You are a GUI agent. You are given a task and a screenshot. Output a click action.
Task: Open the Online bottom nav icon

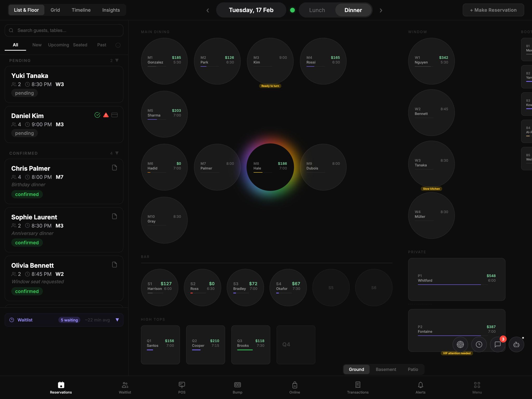coord(295,385)
